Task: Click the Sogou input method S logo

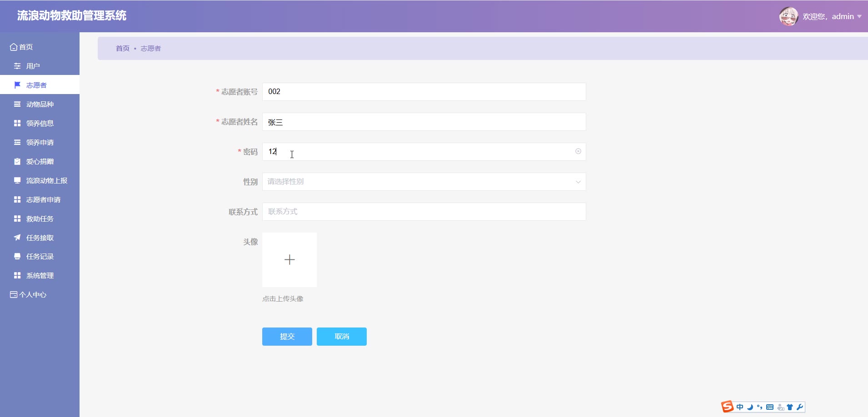Action: 727,407
